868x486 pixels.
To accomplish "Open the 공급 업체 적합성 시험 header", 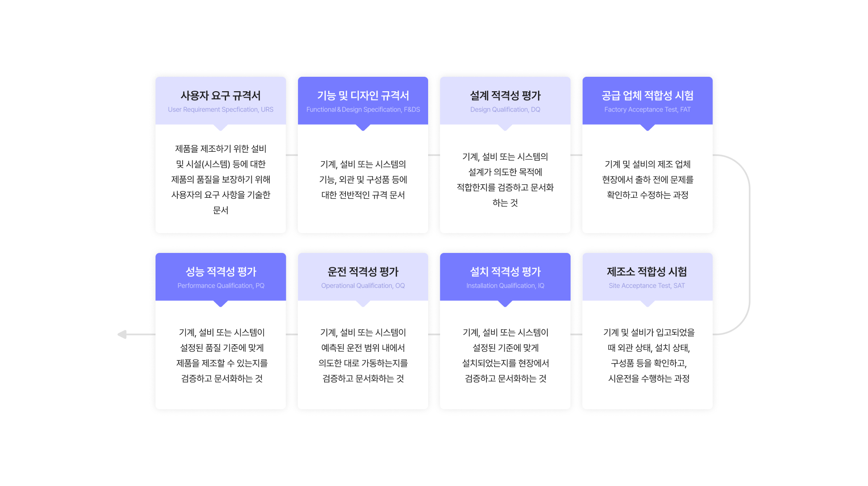I will [647, 96].
